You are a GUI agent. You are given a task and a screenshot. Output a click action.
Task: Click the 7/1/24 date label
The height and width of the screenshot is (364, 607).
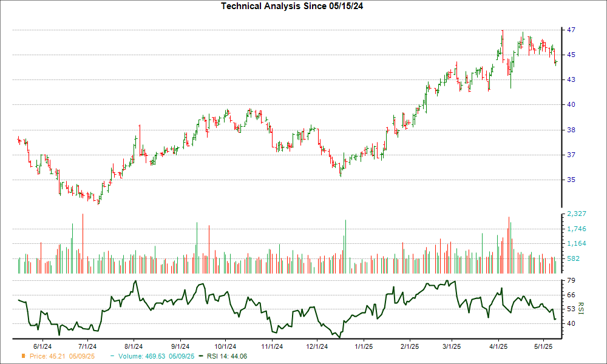click(x=87, y=346)
